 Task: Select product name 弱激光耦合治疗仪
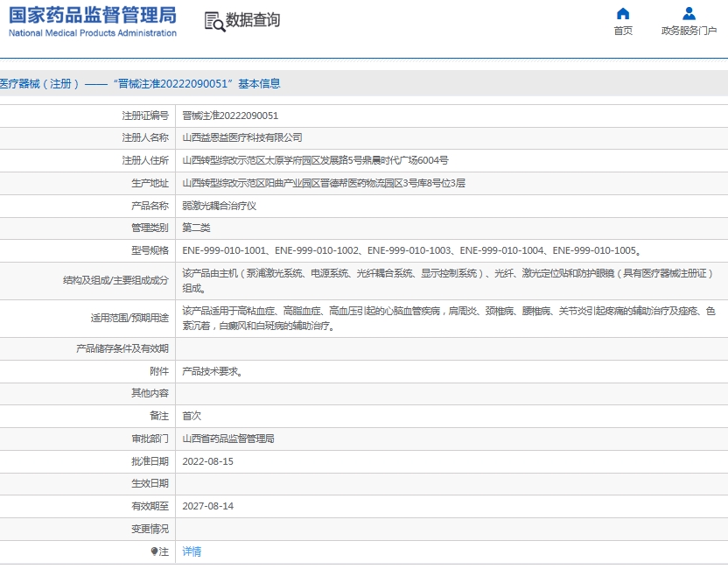219,206
